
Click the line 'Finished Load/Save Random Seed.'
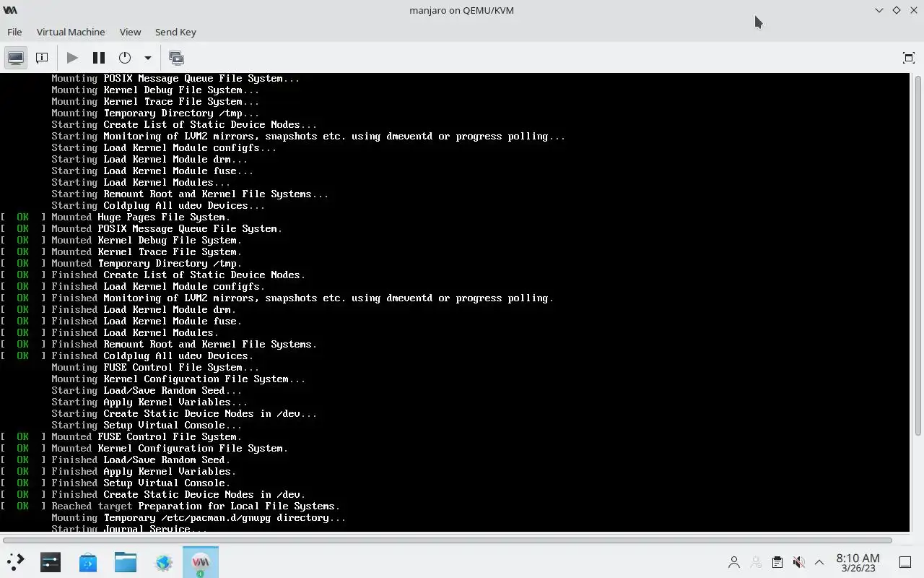tap(141, 460)
